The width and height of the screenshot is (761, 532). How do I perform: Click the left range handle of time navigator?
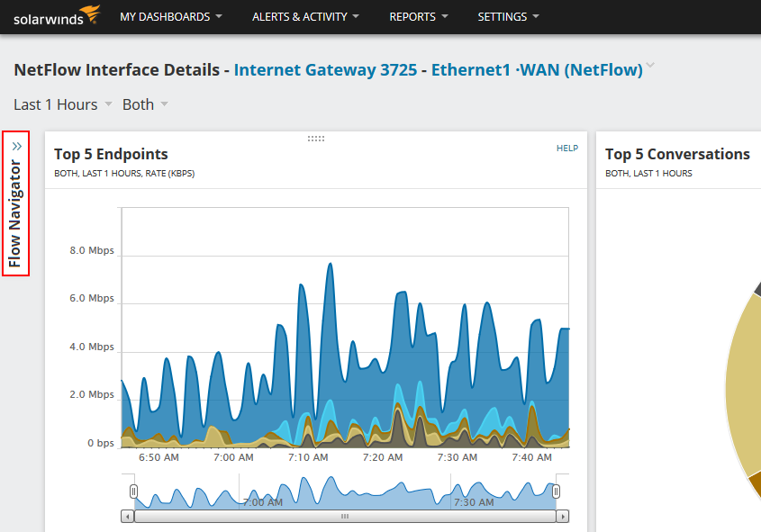click(133, 491)
